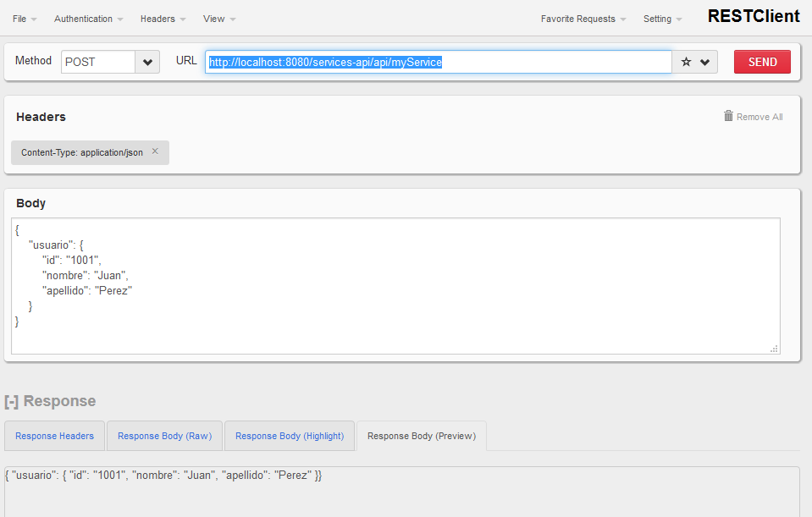This screenshot has height=517, width=812.
Task: Click the Headers section heading
Action: click(x=41, y=117)
